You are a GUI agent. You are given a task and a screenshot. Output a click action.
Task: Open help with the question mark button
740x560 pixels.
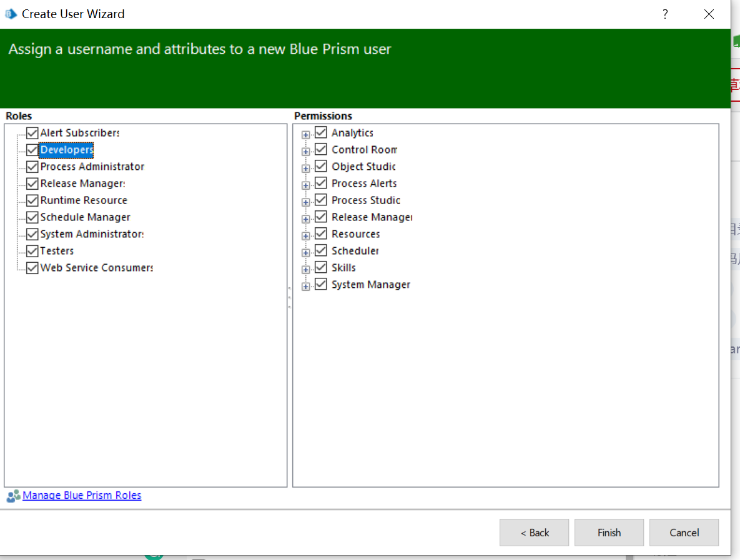(666, 14)
